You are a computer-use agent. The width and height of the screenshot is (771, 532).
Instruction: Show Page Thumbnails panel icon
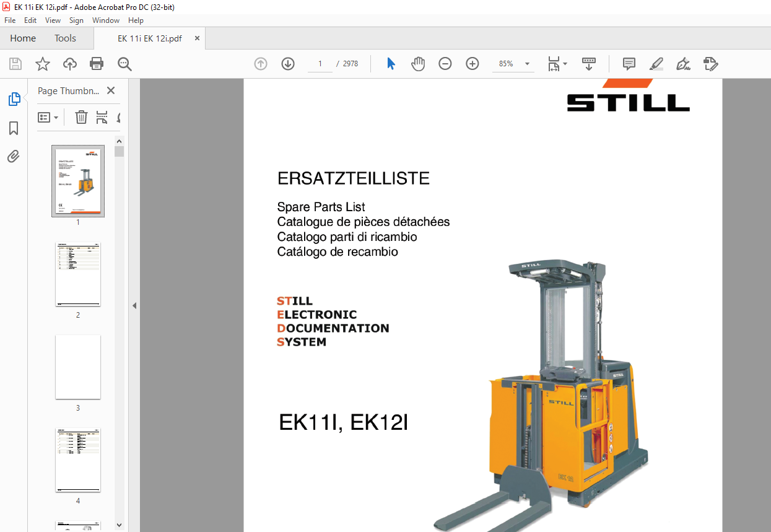(14, 99)
